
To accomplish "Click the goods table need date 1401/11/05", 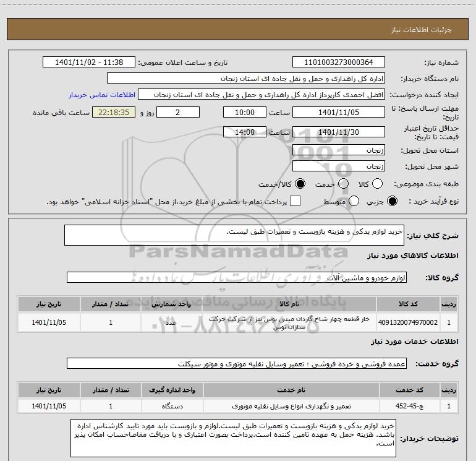I will pyautogui.click(x=49, y=322).
